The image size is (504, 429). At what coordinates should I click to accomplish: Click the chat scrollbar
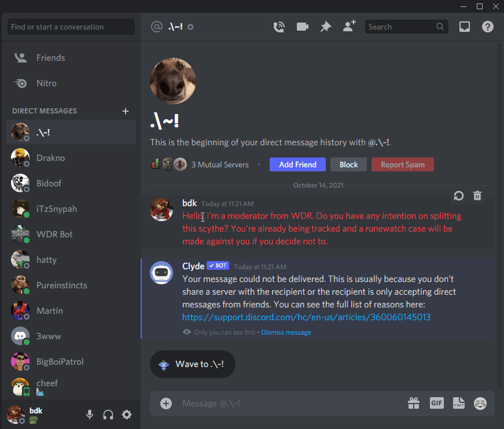click(499, 215)
